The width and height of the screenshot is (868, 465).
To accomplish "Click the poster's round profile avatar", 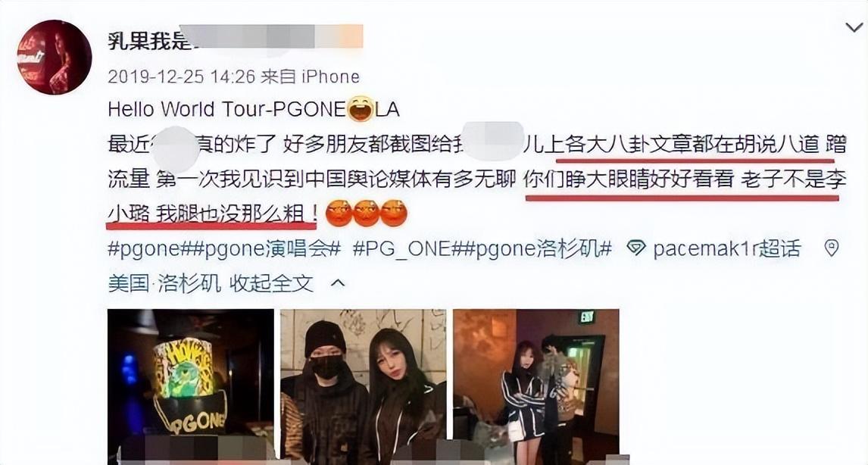I will 55,58.
